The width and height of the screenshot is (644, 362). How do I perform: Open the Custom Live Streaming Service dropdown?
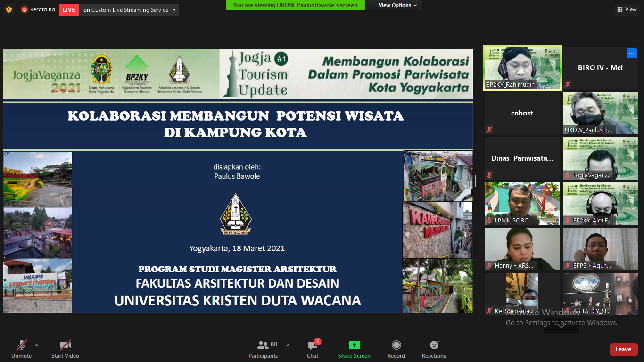click(x=129, y=10)
